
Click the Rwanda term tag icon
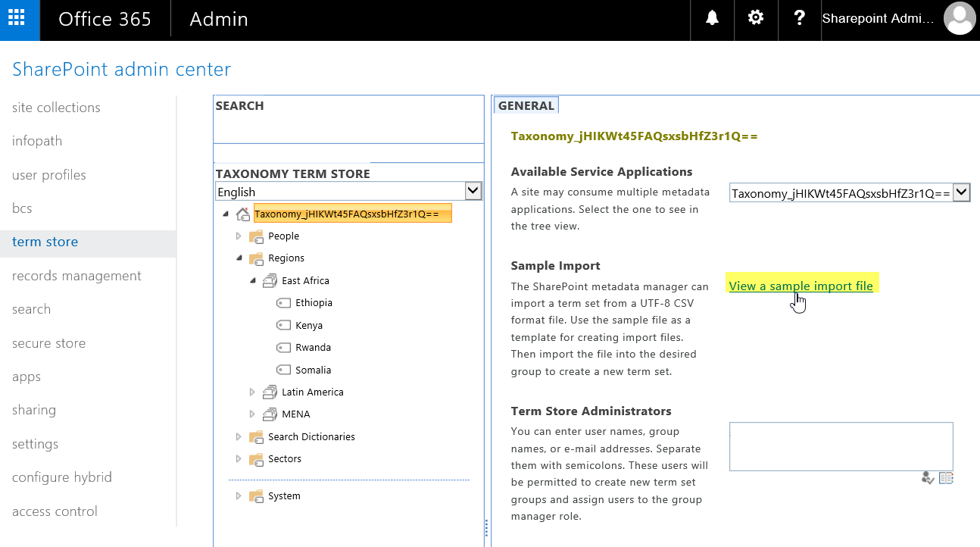tap(284, 348)
